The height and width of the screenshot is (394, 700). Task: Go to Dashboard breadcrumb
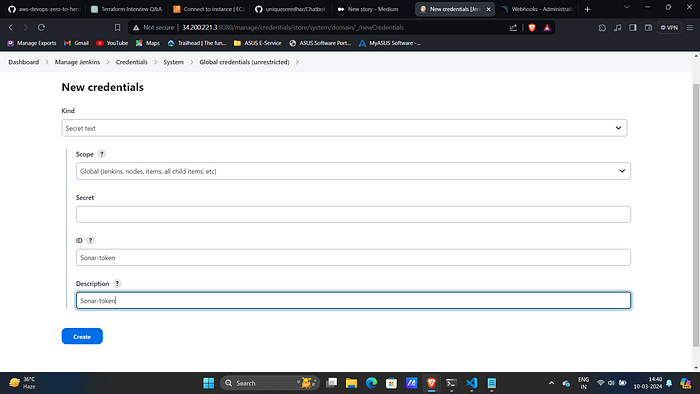coord(24,62)
